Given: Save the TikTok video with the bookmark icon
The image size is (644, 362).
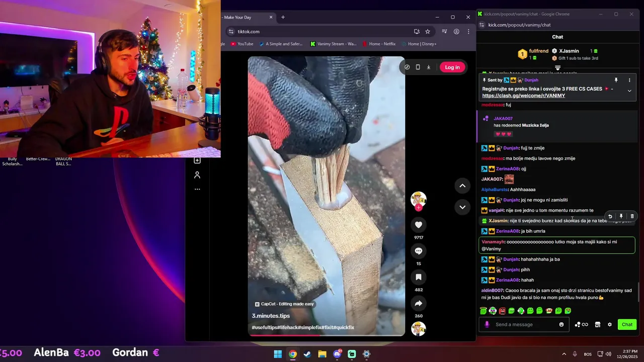Looking at the screenshot, I should (418, 277).
